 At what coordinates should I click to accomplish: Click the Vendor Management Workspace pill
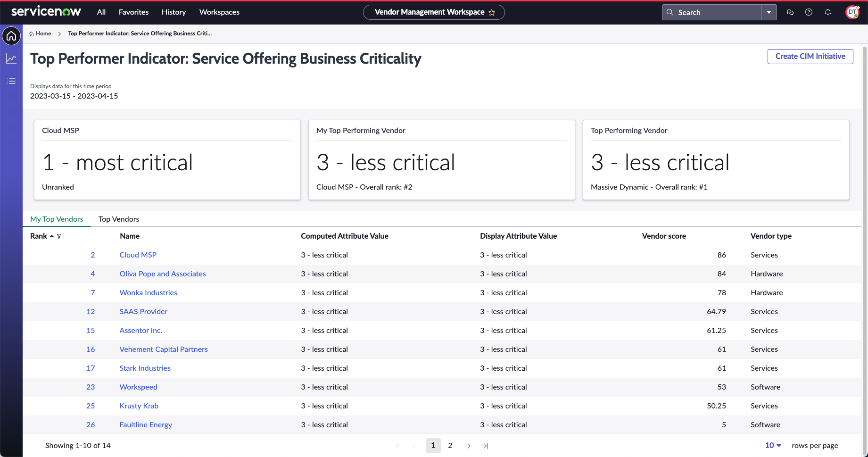[x=434, y=12]
